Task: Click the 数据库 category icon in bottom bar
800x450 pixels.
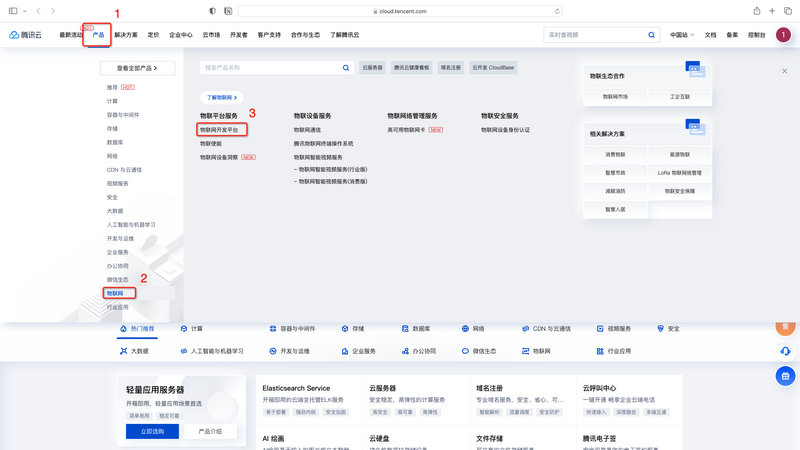Action: (405, 329)
